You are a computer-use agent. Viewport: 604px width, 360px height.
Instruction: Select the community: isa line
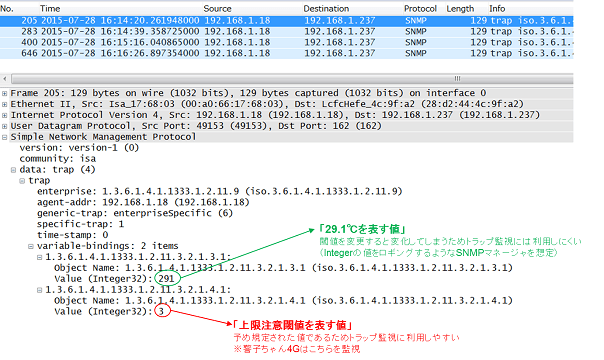click(x=58, y=159)
